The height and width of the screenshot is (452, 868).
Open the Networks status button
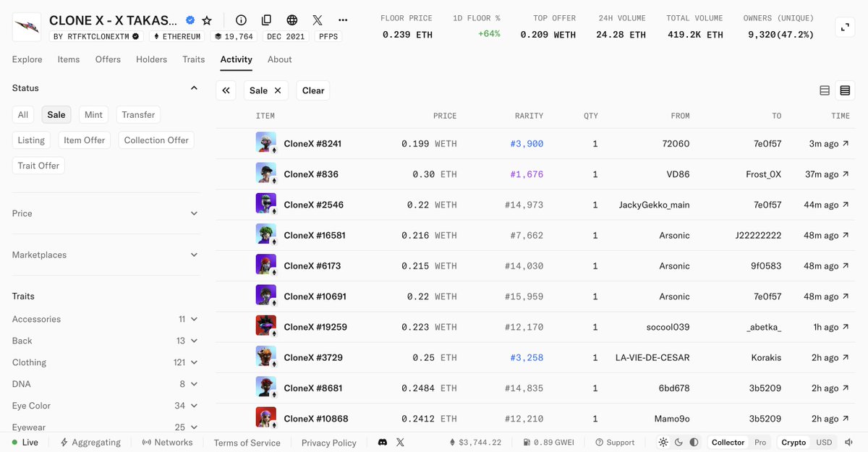coord(168,442)
